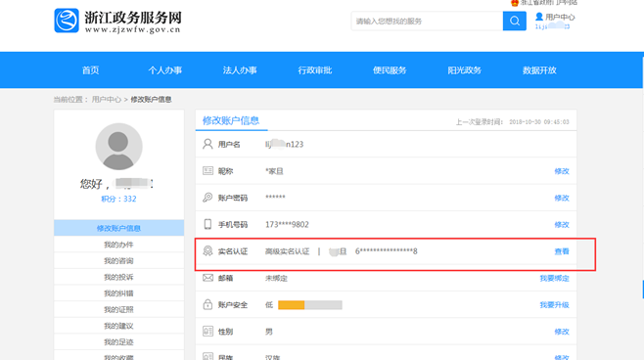Viewport: 644px width, 360px height.
Task: Click the 账户安全 lock icon
Action: click(x=207, y=304)
